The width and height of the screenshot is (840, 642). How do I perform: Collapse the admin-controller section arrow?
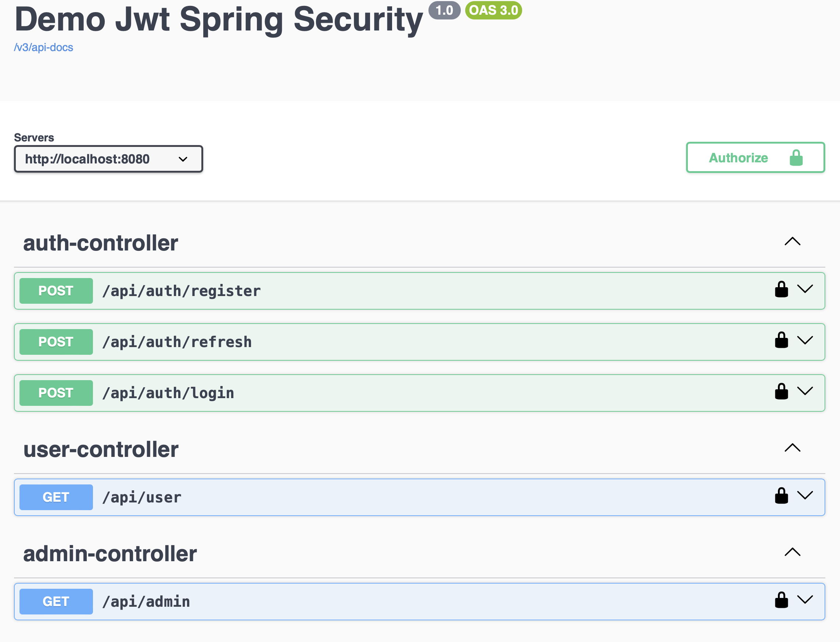pos(792,552)
